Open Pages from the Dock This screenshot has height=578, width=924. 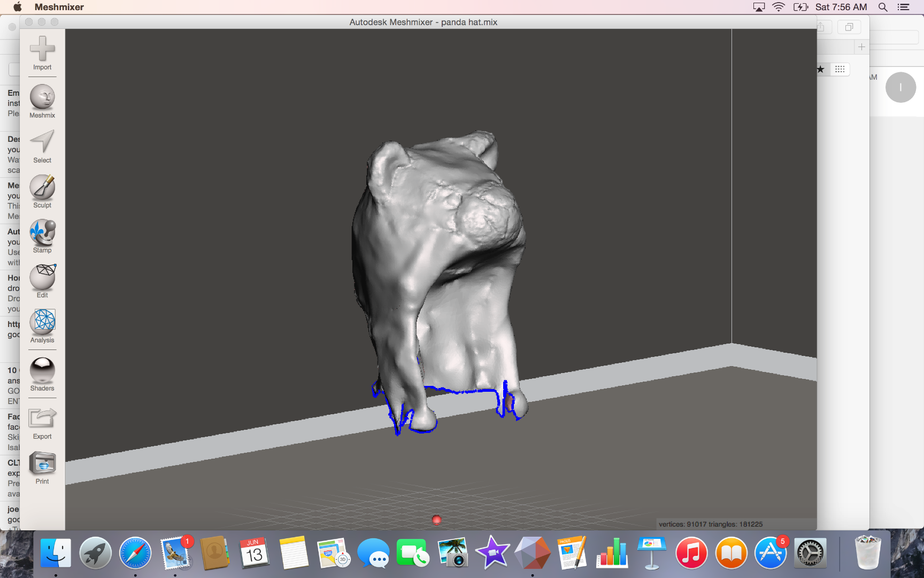tap(572, 553)
